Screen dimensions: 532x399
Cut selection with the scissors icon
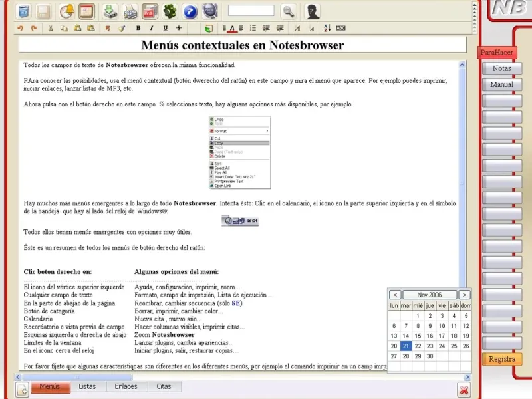point(51,28)
